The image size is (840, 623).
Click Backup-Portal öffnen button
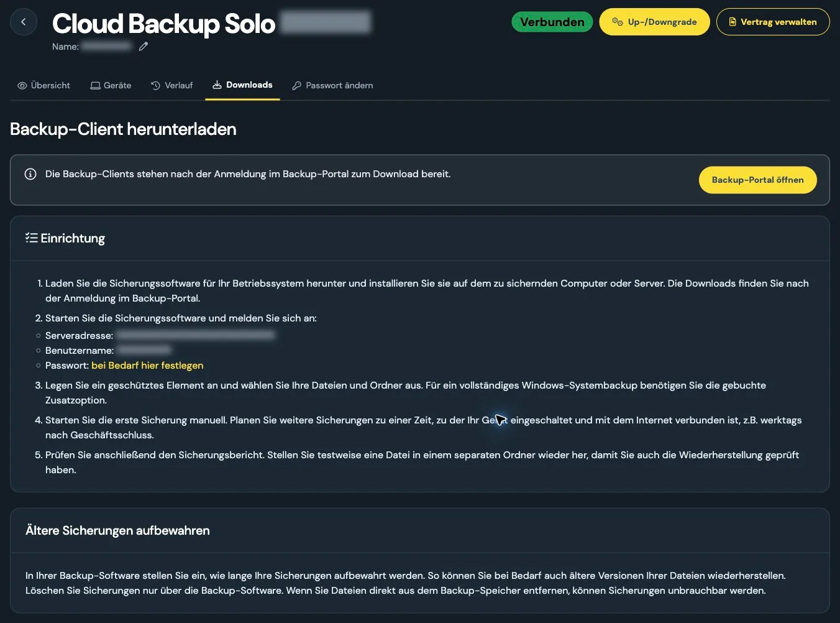coord(758,180)
